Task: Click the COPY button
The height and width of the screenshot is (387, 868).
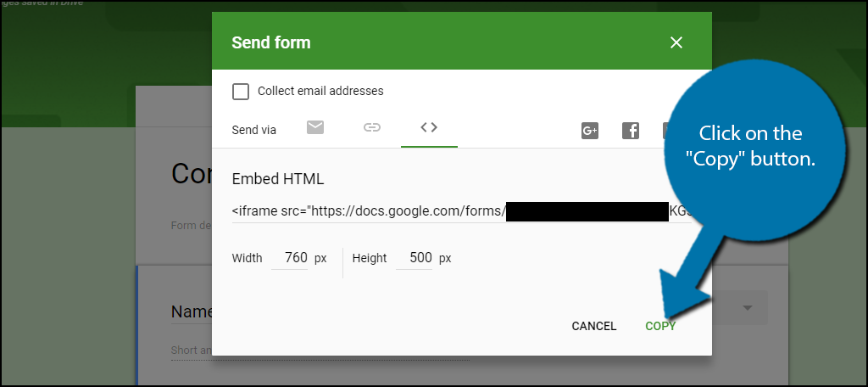Action: click(660, 326)
